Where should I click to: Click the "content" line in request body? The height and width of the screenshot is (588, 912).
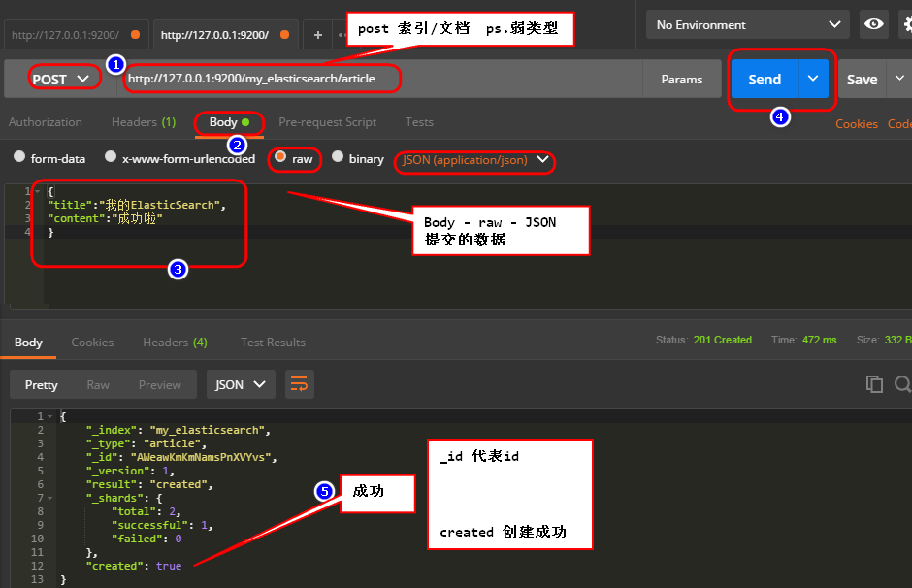pyautogui.click(x=105, y=218)
